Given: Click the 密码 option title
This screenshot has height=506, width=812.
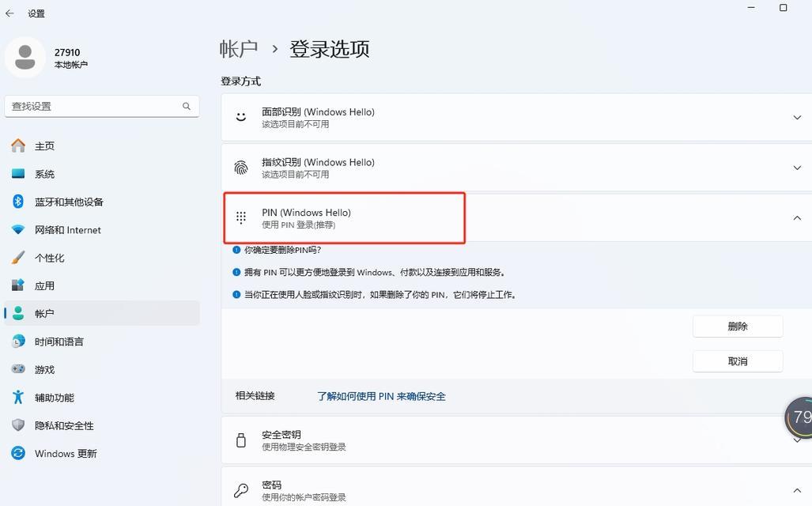Looking at the screenshot, I should 271,485.
